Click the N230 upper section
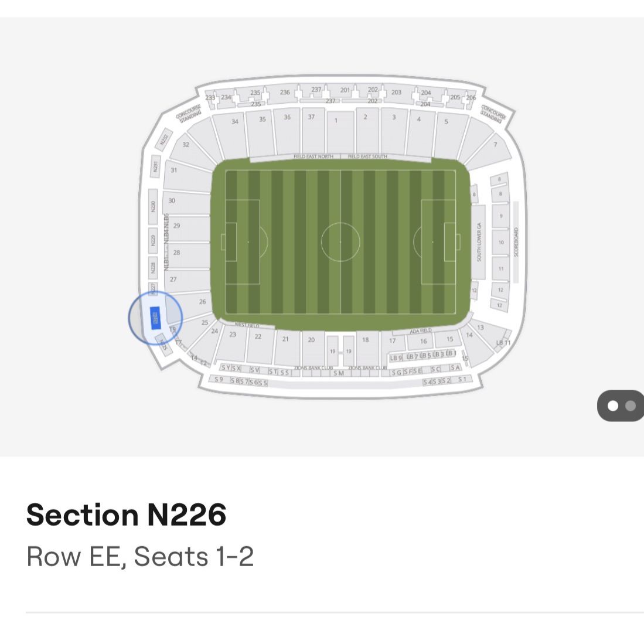 (x=153, y=206)
